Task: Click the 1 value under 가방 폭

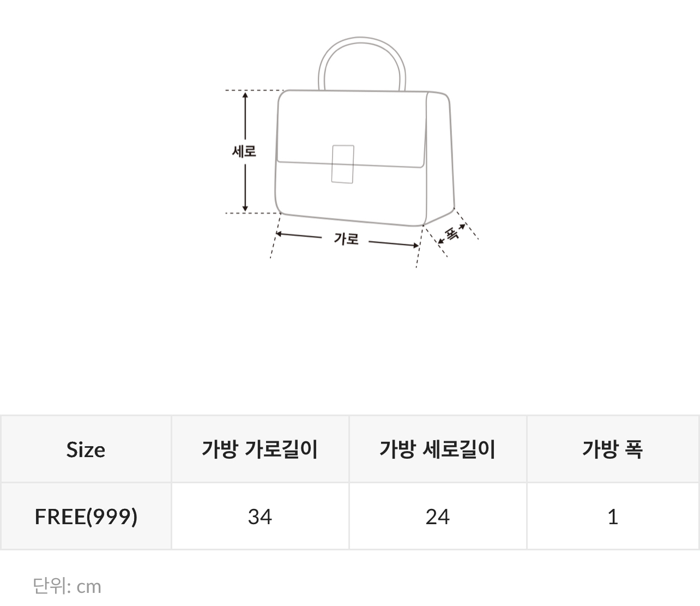Action: pos(613,516)
